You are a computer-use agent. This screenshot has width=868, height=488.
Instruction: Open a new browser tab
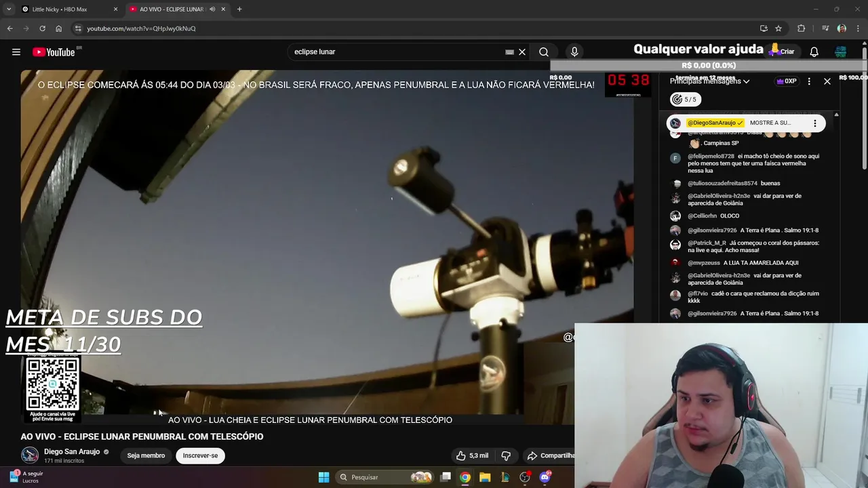click(239, 9)
